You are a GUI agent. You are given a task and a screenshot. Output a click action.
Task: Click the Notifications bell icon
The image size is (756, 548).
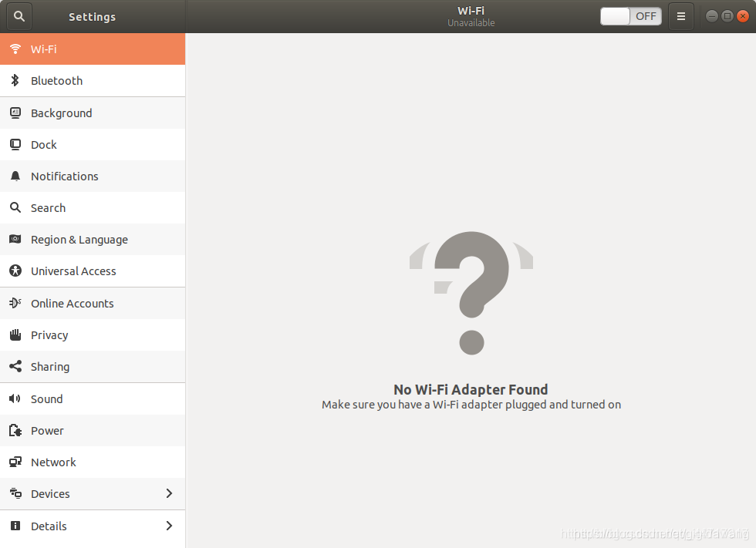tap(15, 177)
